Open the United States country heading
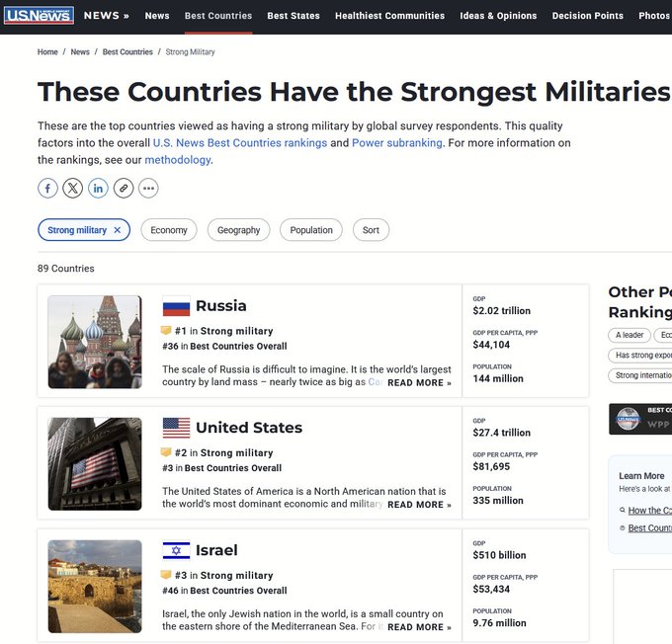 pos(249,428)
